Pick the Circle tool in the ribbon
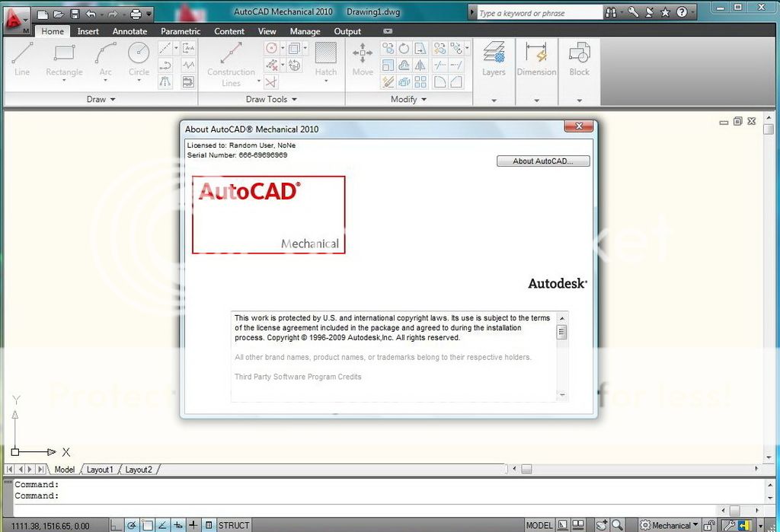Image resolution: width=780 pixels, height=532 pixels. click(139, 59)
